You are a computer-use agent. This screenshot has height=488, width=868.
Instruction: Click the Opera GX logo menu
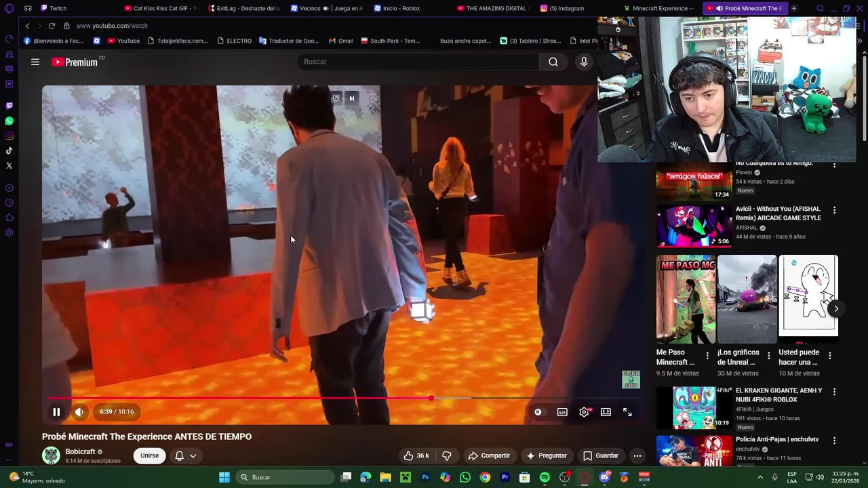point(9,8)
